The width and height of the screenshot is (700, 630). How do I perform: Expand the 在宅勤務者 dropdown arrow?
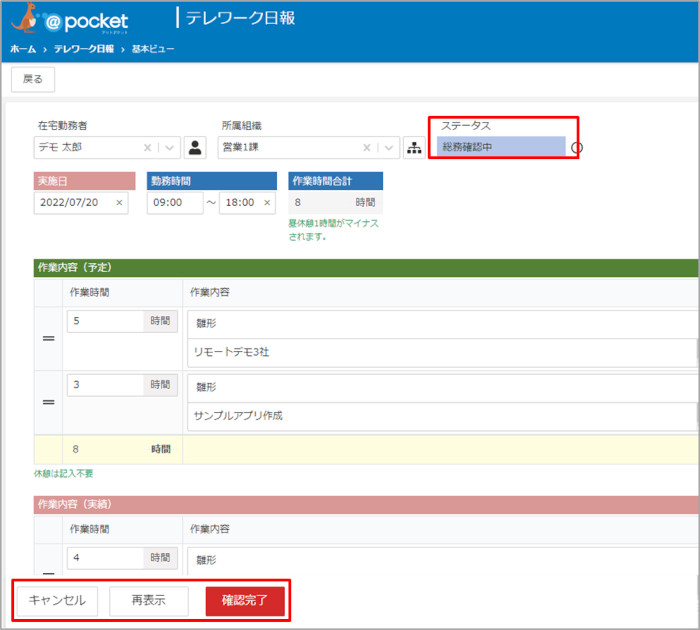click(170, 148)
